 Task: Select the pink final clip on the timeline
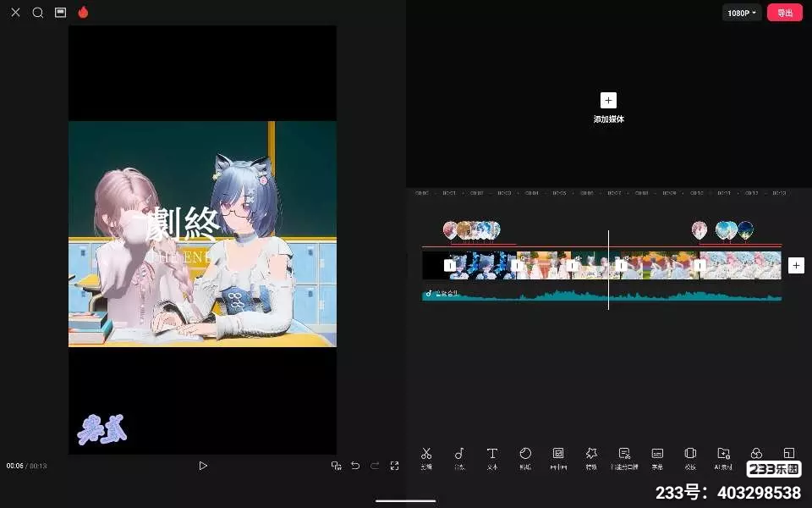pos(741,265)
